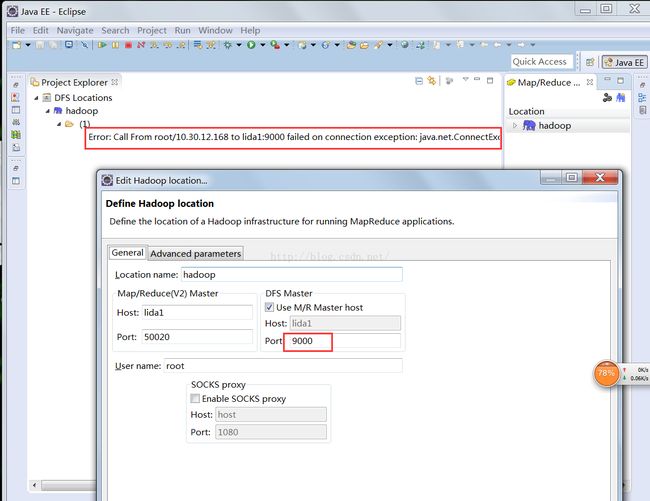The width and height of the screenshot is (650, 501).
Task: Close the Project Explorer view tab
Action: [115, 82]
